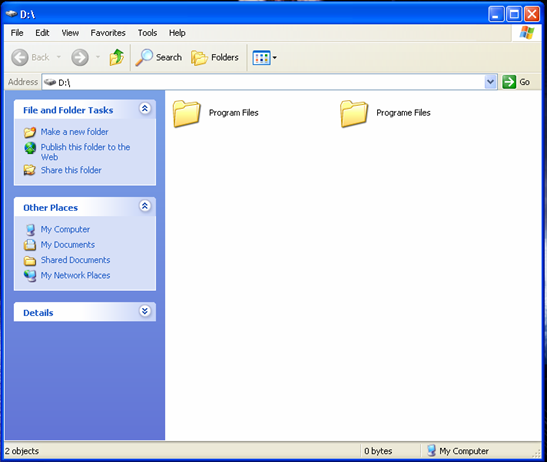The height and width of the screenshot is (462, 547).
Task: Open the Search toolbar button
Action: (159, 58)
